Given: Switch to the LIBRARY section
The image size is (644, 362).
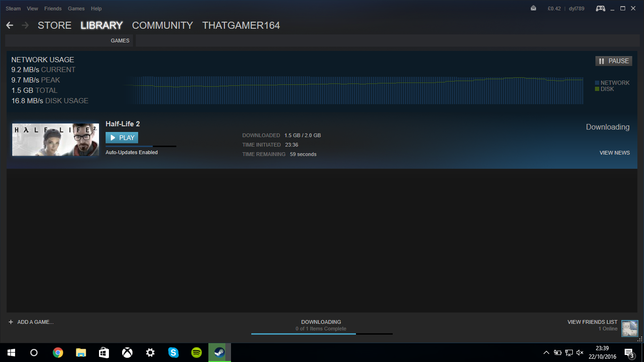Looking at the screenshot, I should point(101,25).
